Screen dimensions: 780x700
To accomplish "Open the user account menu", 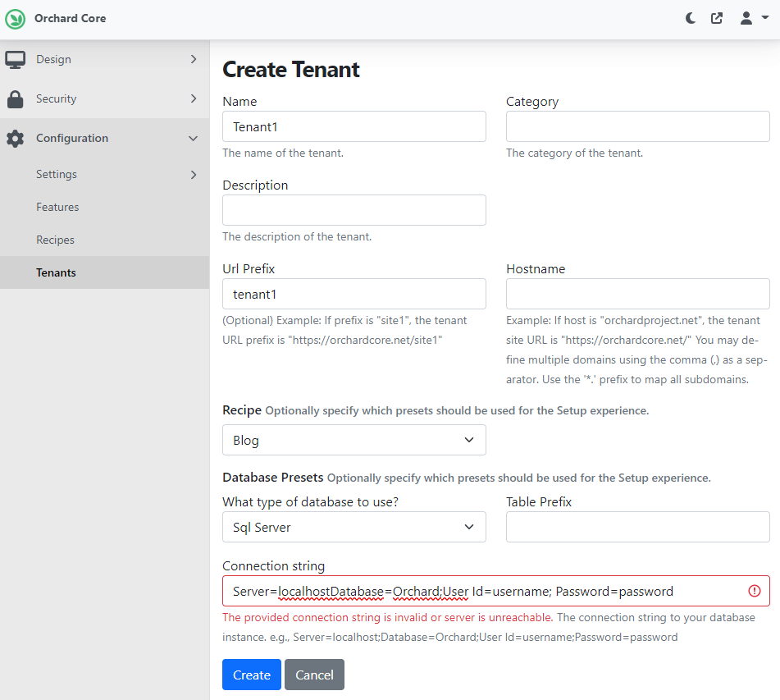I will click(x=754, y=18).
